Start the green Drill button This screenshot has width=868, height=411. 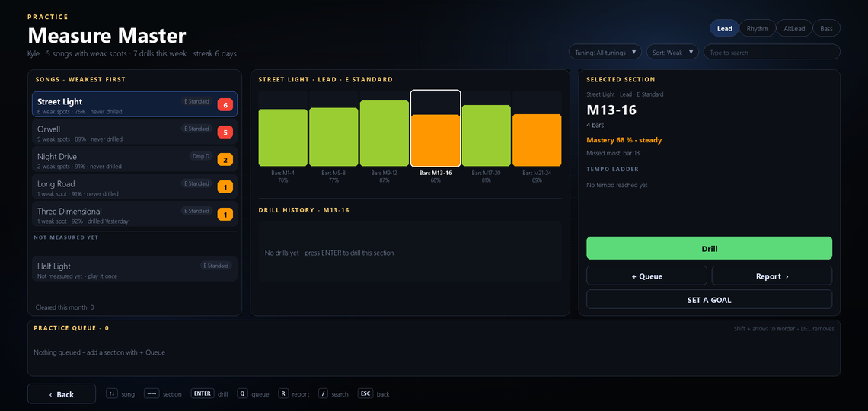point(709,248)
